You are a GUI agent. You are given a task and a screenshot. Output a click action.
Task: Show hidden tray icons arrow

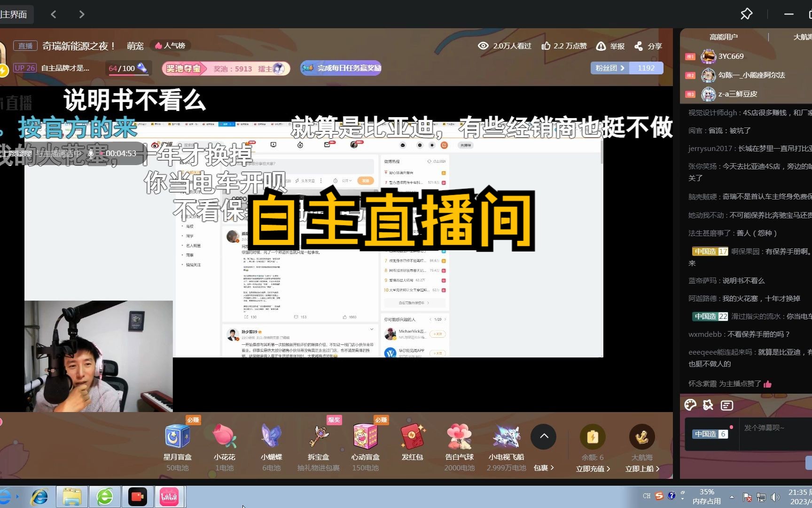(x=732, y=497)
